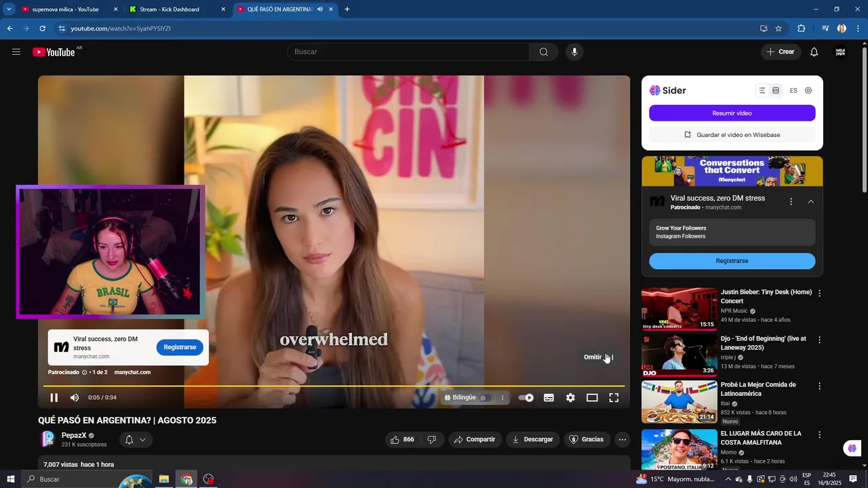Click the ad progress bar
This screenshot has width=868, height=488.
334,386
